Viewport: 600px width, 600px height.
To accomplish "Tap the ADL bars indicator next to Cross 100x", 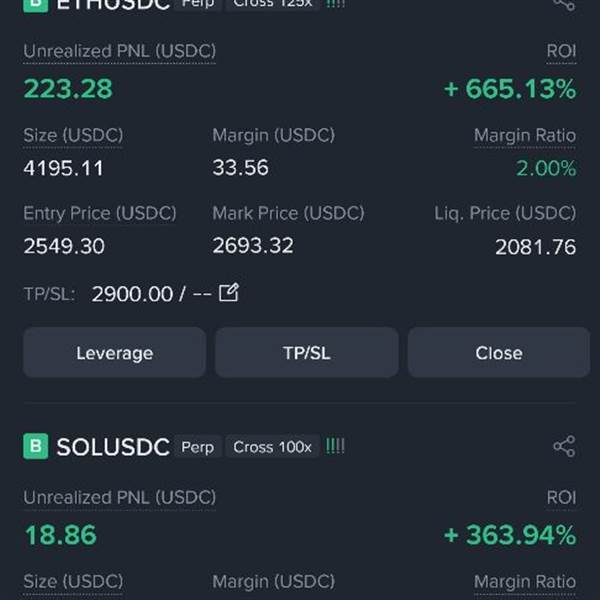I will pos(335,446).
